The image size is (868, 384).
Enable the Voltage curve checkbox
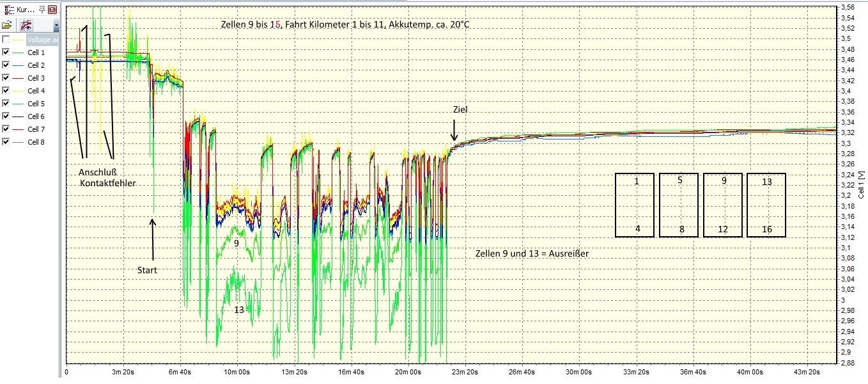point(6,40)
